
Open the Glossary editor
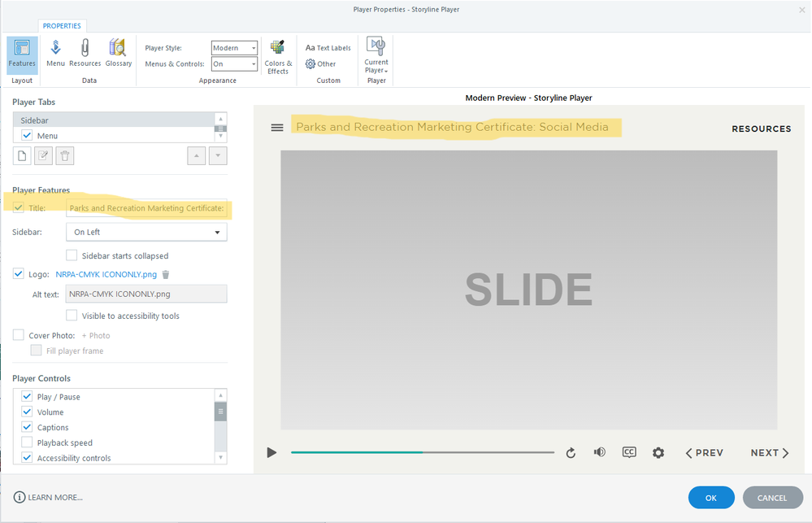(x=118, y=54)
